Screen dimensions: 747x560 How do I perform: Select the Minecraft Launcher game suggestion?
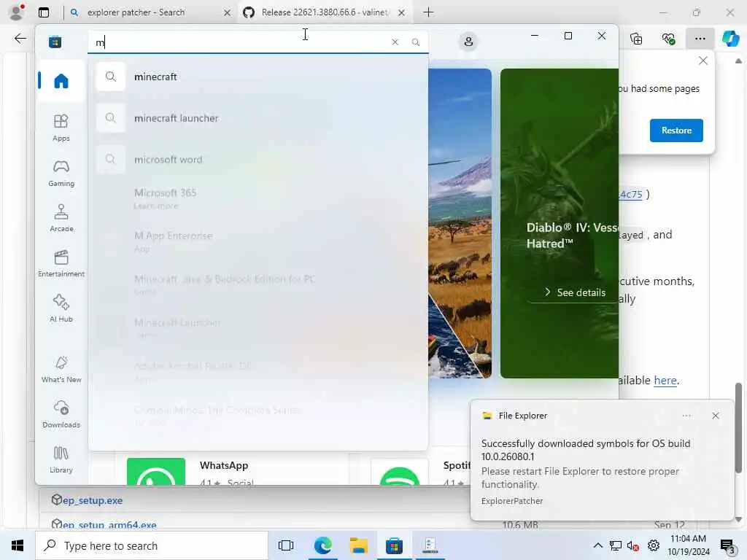click(258, 328)
